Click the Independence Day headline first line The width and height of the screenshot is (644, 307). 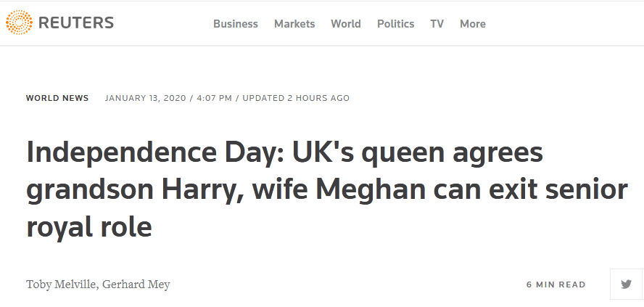pyautogui.click(x=284, y=152)
